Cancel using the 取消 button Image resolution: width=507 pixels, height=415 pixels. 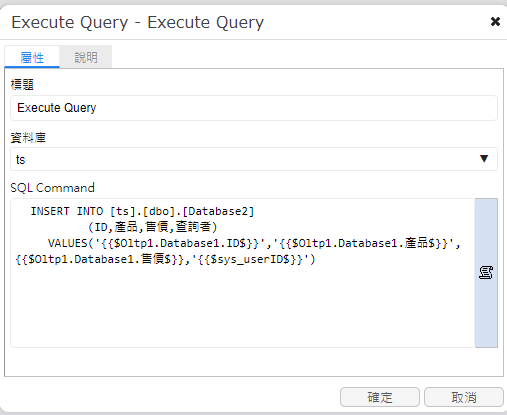(464, 397)
